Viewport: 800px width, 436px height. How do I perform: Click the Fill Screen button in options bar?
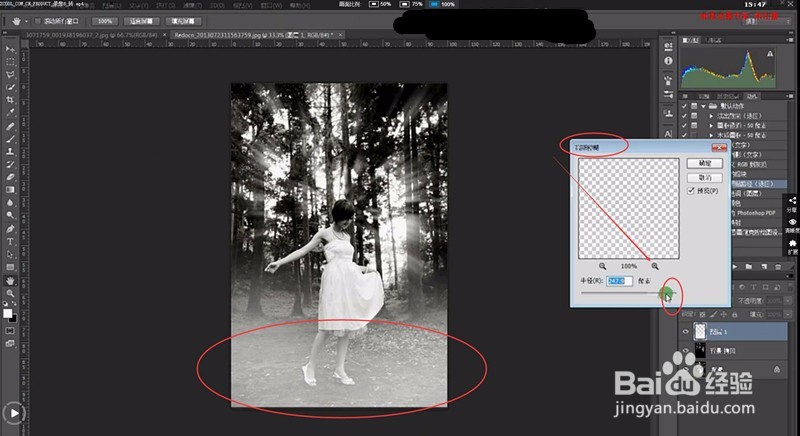tap(183, 21)
